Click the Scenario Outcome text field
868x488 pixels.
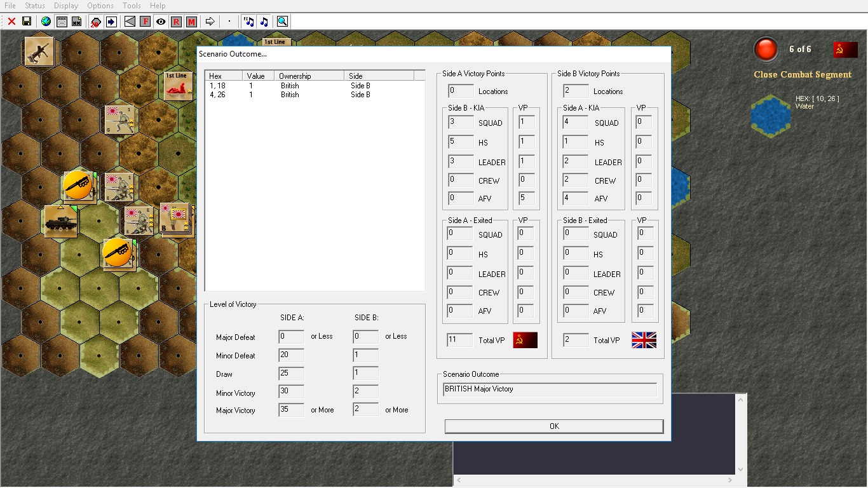[550, 389]
